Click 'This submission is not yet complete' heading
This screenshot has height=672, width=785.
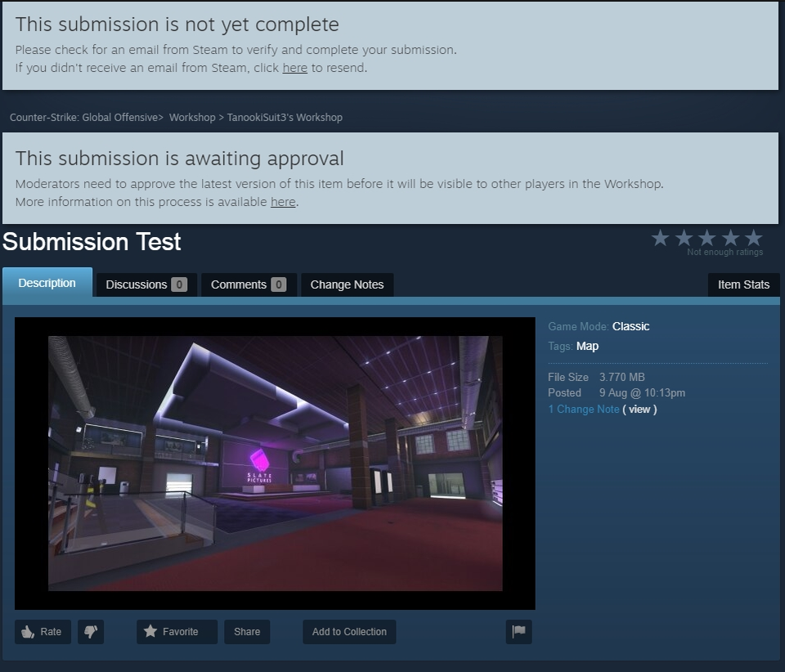pyautogui.click(x=177, y=25)
